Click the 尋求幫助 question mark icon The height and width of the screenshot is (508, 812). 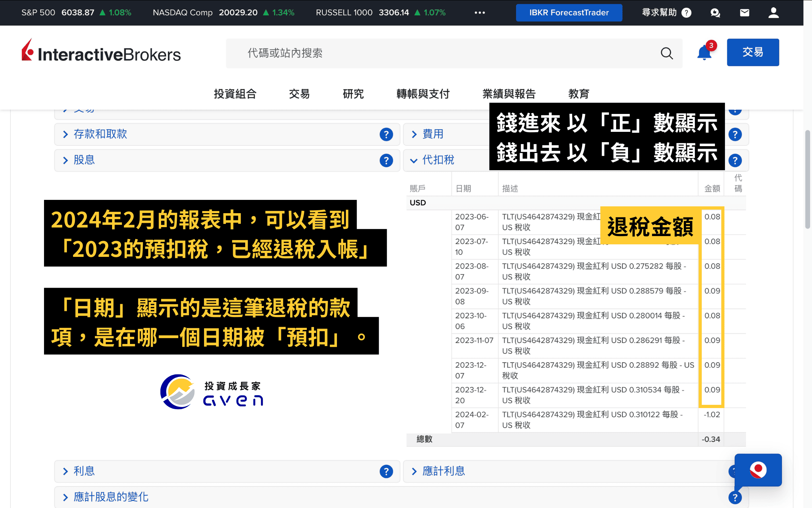[686, 13]
